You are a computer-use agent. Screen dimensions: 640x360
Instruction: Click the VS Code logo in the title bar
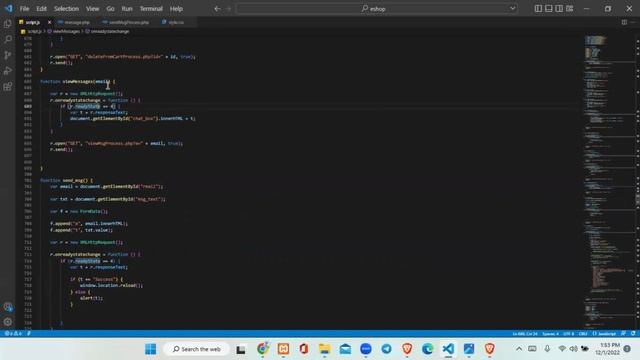(8, 8)
